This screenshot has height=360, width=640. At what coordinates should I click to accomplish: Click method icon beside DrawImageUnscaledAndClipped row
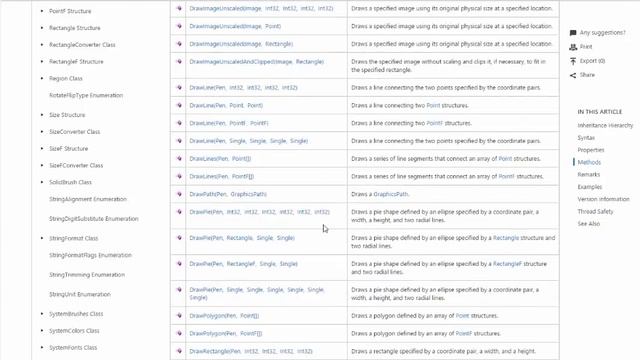pyautogui.click(x=179, y=62)
